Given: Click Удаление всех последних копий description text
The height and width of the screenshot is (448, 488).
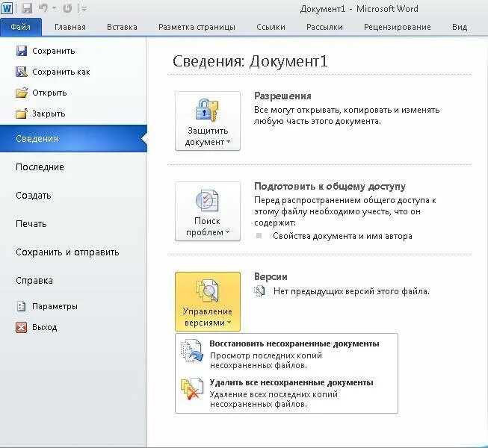Looking at the screenshot, I should pyautogui.click(x=274, y=399).
